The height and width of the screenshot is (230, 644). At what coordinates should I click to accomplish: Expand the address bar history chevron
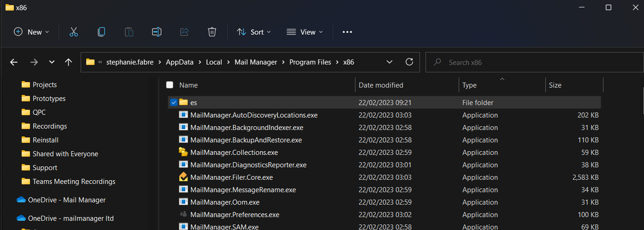390,62
